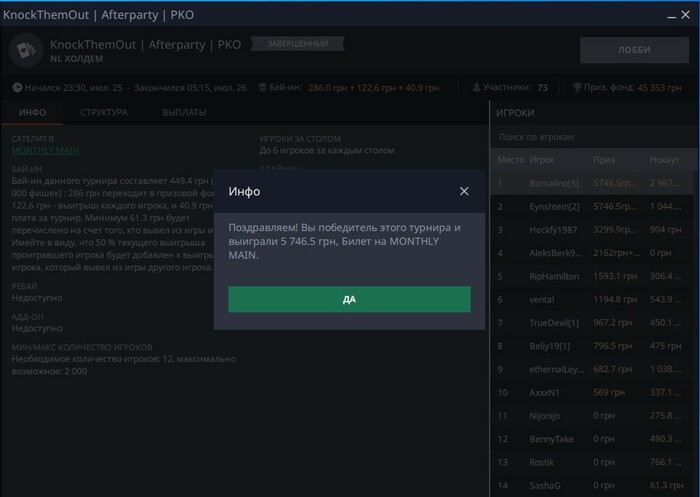Viewport: 700px width, 497px height.
Task: Close the KnockThemOut tournament window
Action: tap(686, 15)
